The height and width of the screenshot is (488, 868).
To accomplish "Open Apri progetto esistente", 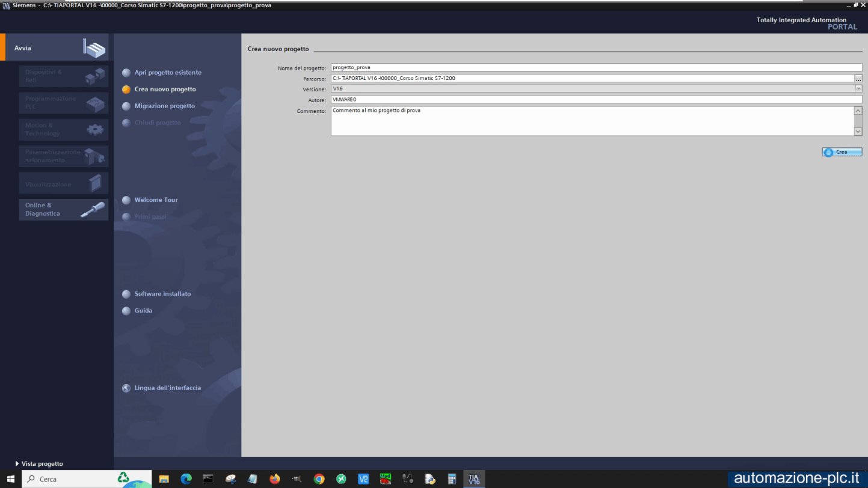I will [168, 72].
